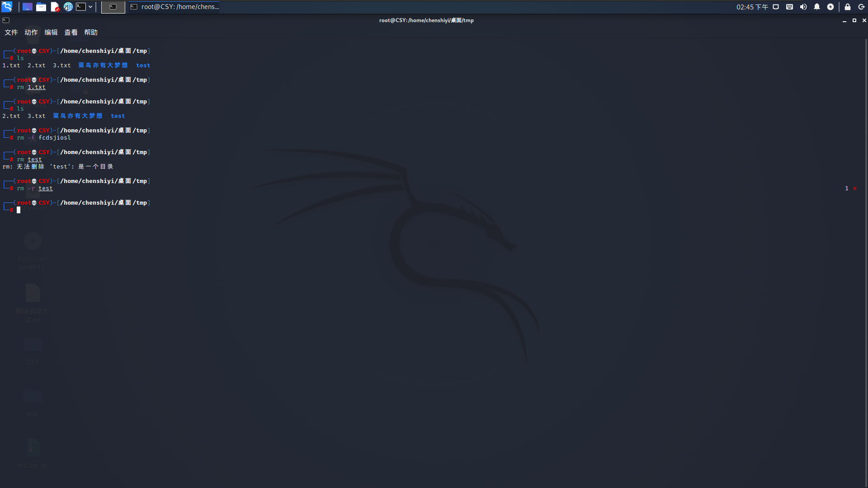Click the clock showing 02:45 下午
The width and height of the screenshot is (868, 488).
click(752, 7)
